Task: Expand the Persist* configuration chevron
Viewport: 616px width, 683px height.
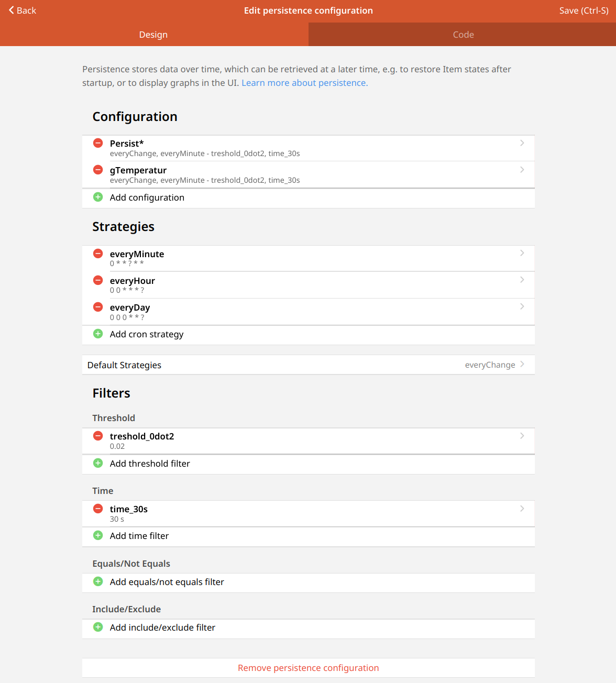Action: pyautogui.click(x=522, y=143)
